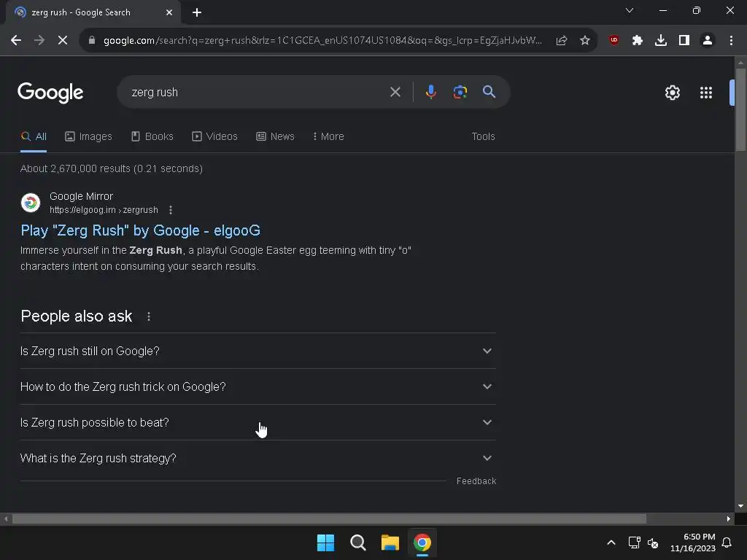Click the Google logo

tap(50, 93)
